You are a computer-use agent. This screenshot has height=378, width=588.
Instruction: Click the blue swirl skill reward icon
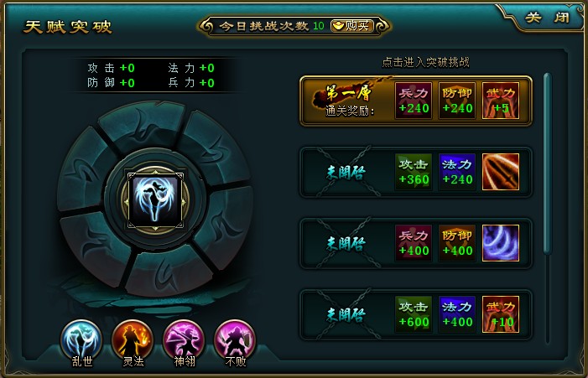coord(501,243)
